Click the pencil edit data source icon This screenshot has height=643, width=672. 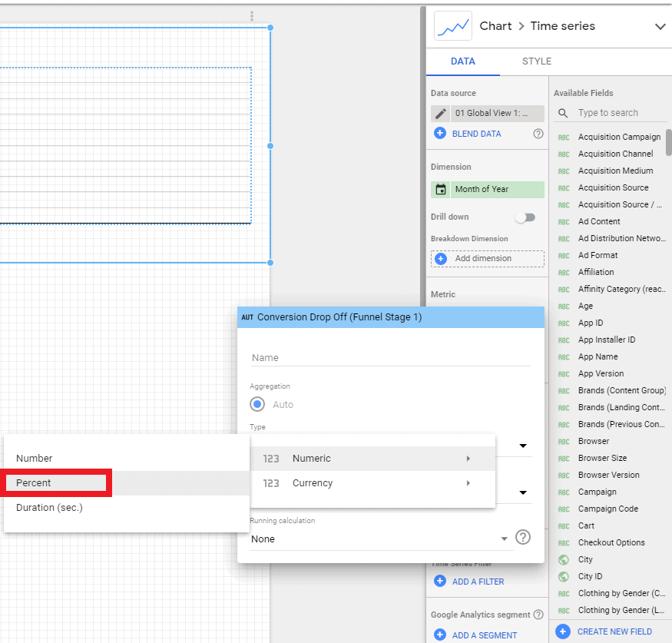[441, 114]
